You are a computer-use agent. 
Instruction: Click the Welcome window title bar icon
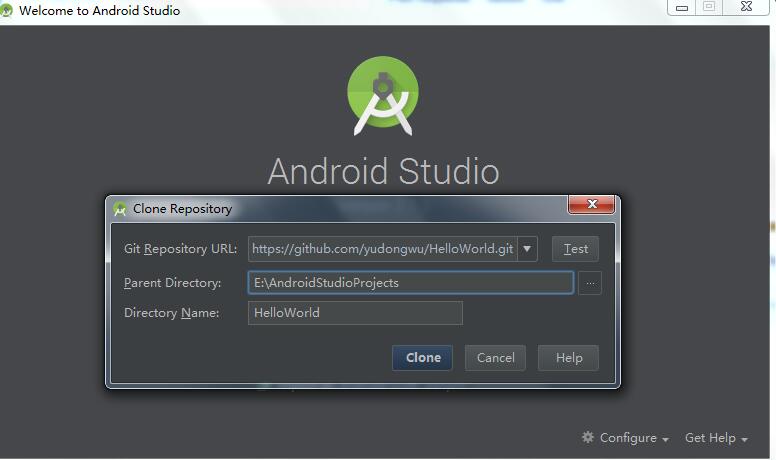[x=6, y=10]
